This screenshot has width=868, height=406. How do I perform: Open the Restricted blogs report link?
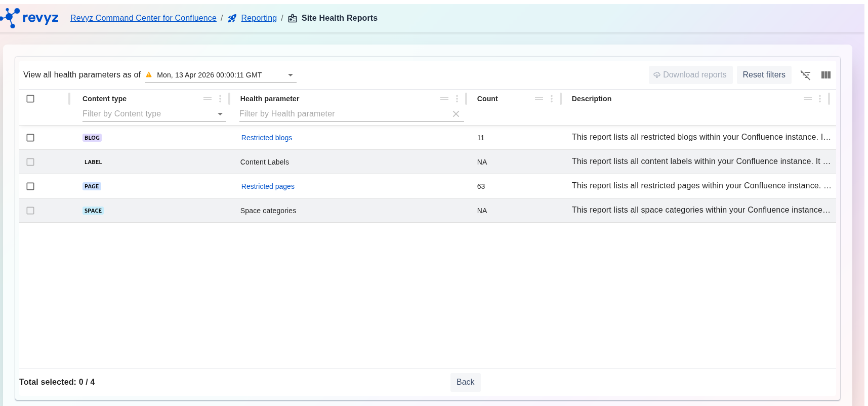point(267,138)
